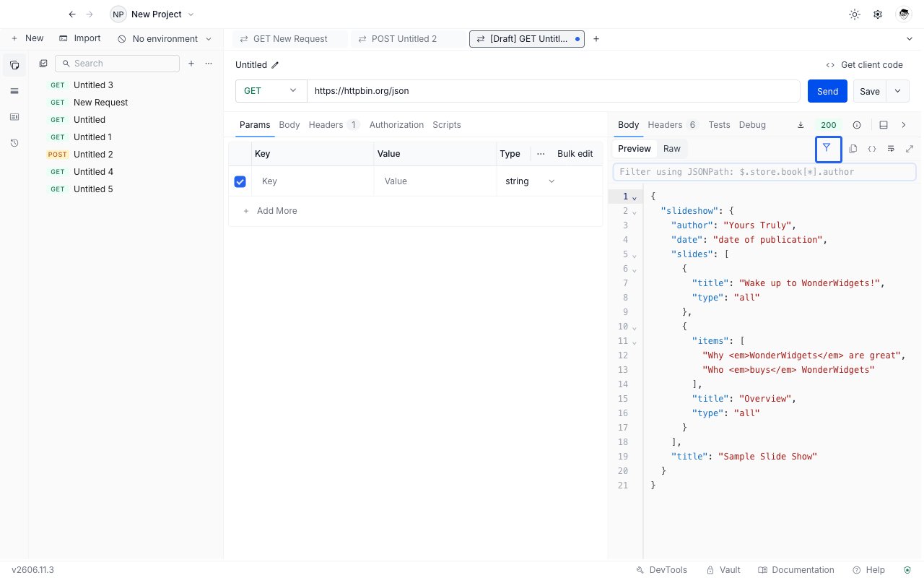924x578 pixels.
Task: Open the string type dropdown
Action: pos(531,181)
